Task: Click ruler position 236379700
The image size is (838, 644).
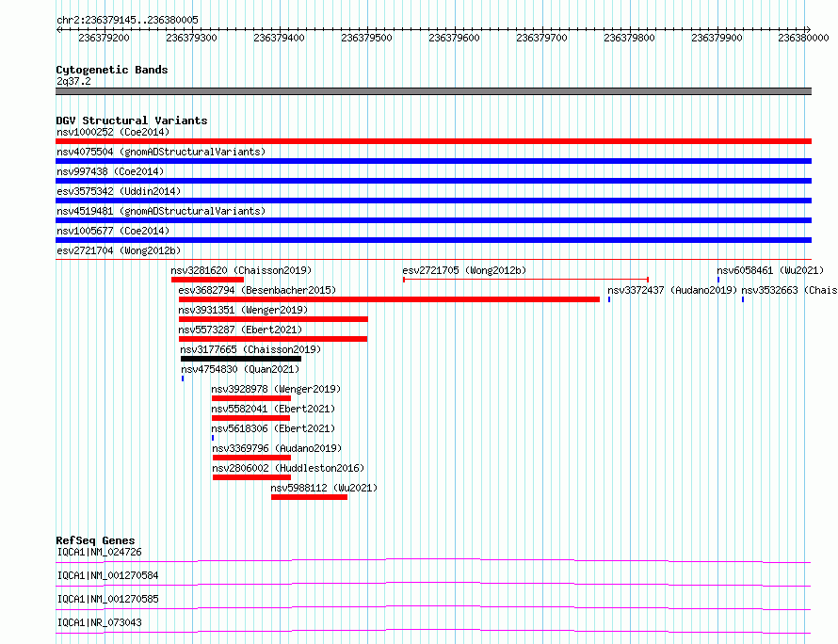Action: [542, 38]
